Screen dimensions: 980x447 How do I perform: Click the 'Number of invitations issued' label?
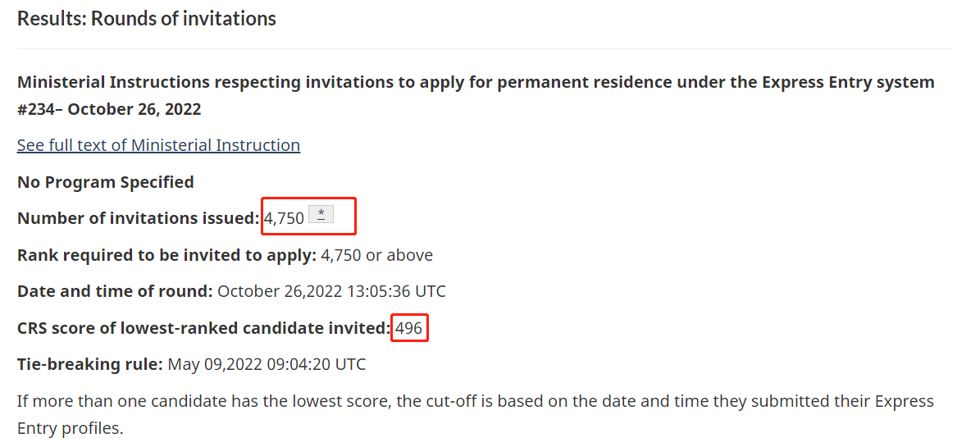pyautogui.click(x=138, y=218)
